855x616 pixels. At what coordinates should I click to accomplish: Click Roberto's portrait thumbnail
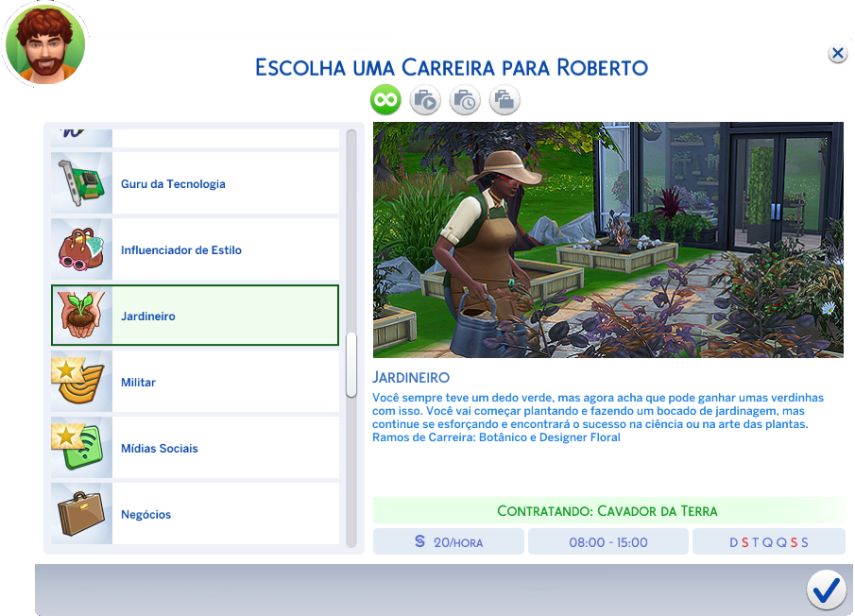point(44,43)
